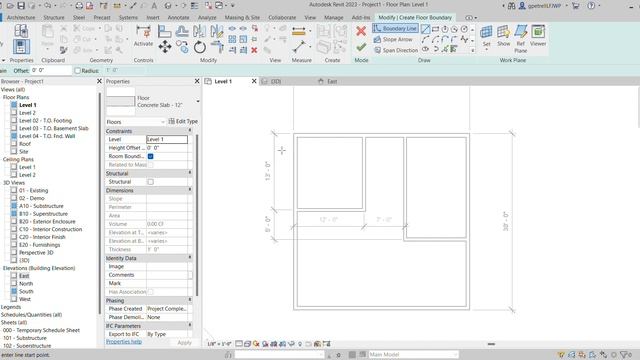Toggle the Roof view checkbox
Image resolution: width=640 pixels, height=360 pixels.
(x=14, y=143)
